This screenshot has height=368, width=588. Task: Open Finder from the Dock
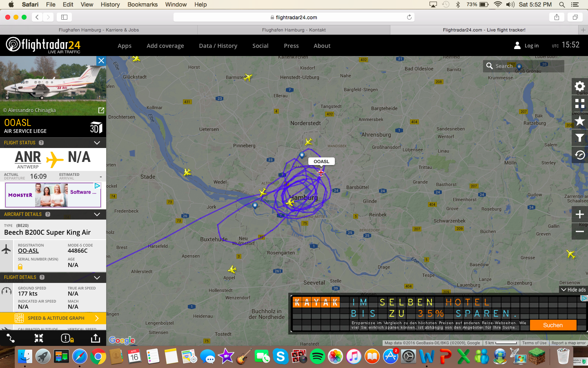(24, 357)
